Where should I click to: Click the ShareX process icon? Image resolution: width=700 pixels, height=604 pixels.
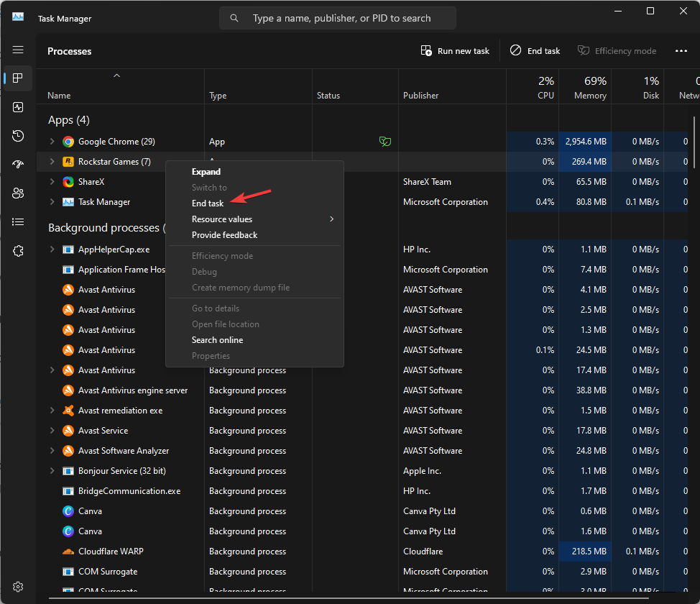68,182
